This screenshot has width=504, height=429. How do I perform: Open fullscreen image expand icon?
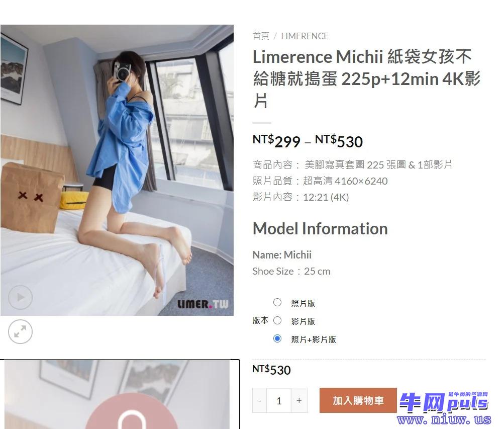point(20,331)
